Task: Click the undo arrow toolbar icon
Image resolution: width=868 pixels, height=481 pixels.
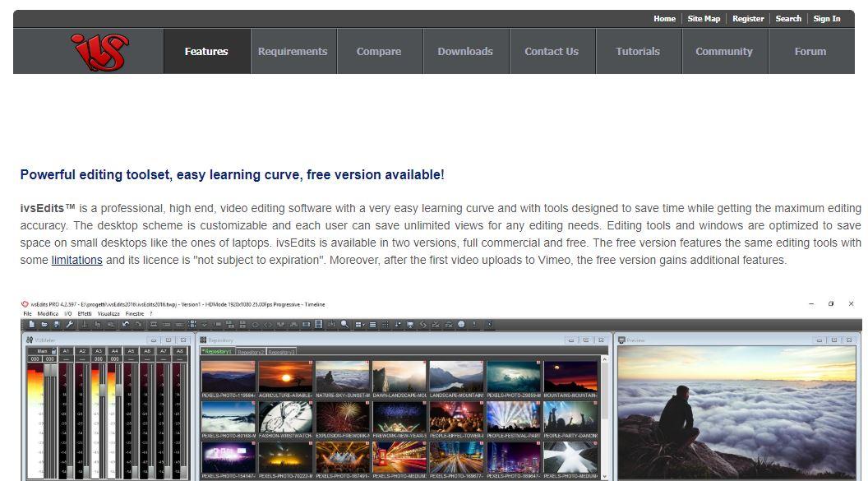Action: (126, 325)
